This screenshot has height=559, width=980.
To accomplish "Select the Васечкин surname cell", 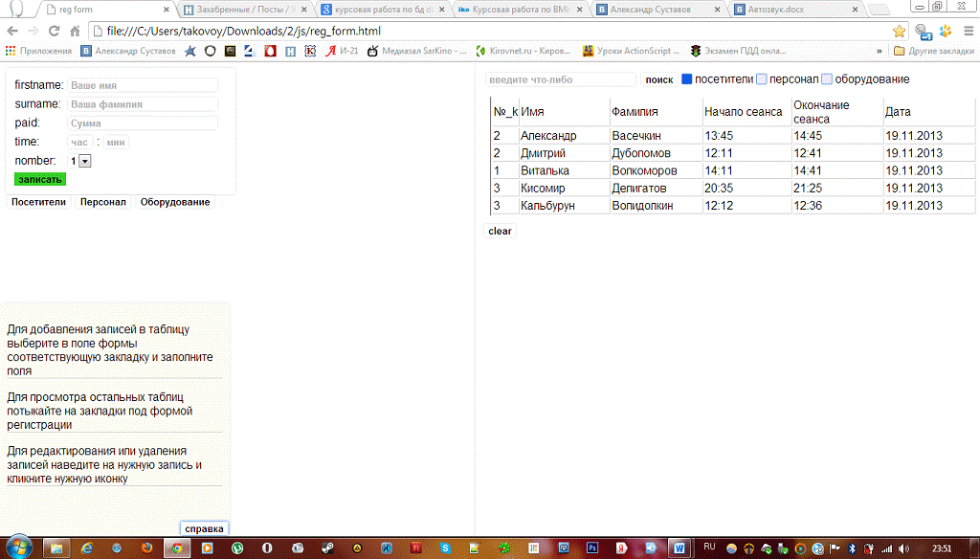I will (657, 135).
